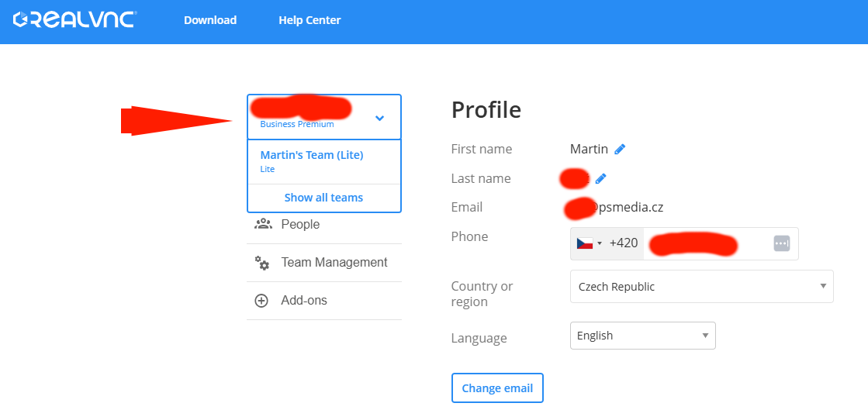Viewport: 868px width, 410px height.
Task: Click the +420 dial code
Action: [x=624, y=243]
